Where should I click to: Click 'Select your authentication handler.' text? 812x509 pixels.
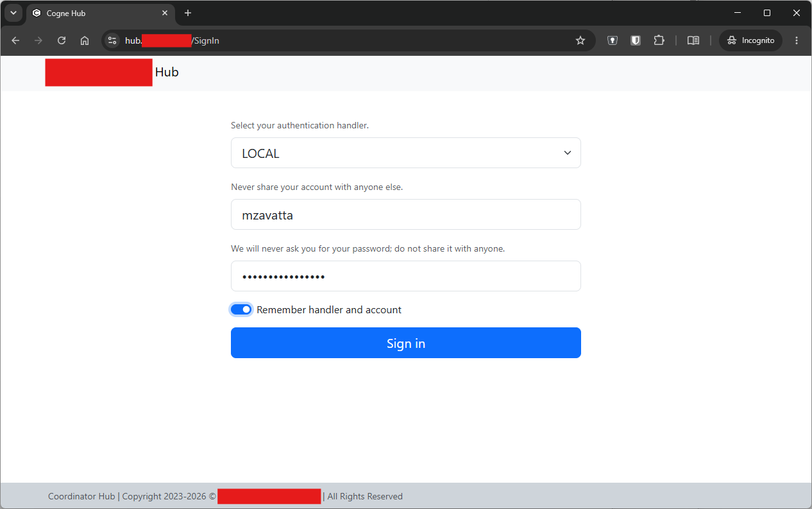point(300,125)
